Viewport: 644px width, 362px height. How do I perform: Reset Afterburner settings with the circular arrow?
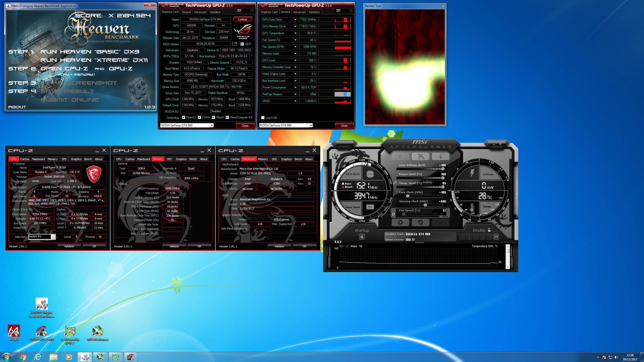pos(420,222)
